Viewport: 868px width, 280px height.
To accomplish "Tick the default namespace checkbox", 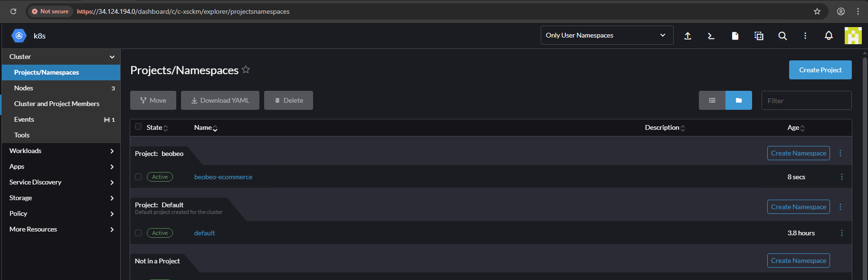I will click(138, 233).
